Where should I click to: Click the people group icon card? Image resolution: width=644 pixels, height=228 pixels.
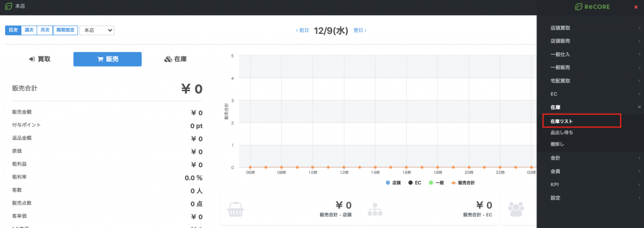[x=516, y=209]
